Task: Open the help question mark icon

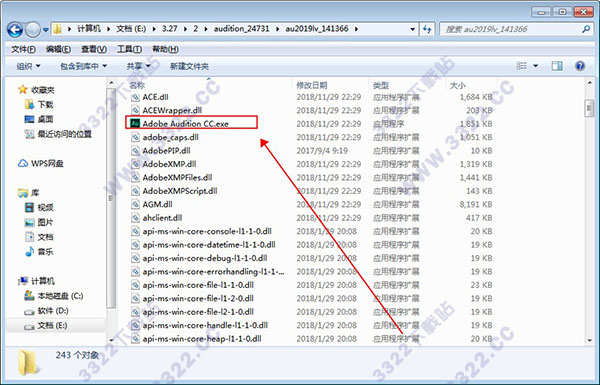Action: (580, 66)
